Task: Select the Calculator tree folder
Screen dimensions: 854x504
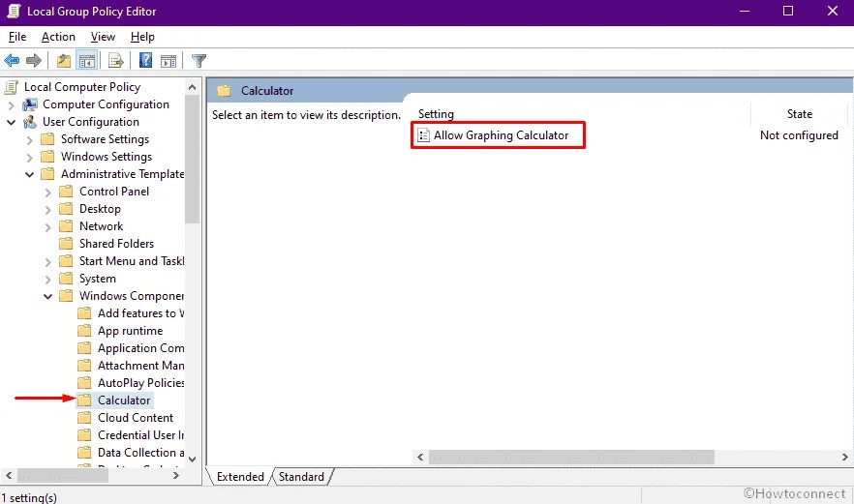Action: pyautogui.click(x=124, y=400)
